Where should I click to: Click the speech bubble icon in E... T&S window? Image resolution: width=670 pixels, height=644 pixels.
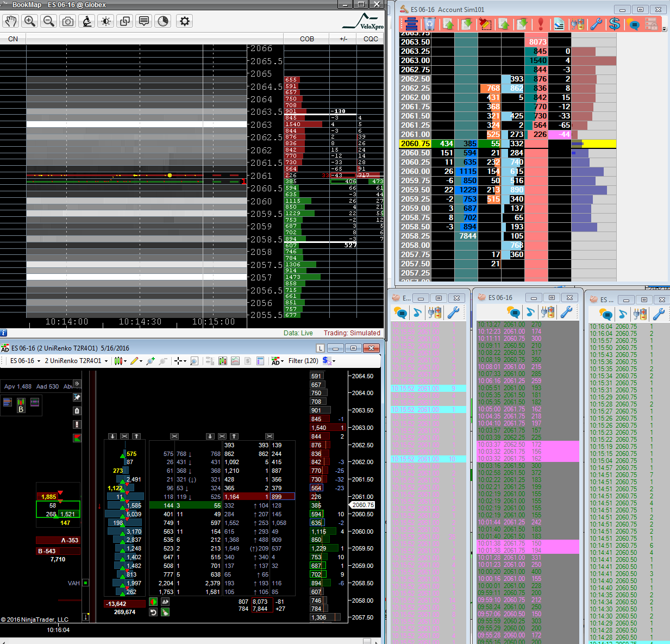(x=400, y=312)
